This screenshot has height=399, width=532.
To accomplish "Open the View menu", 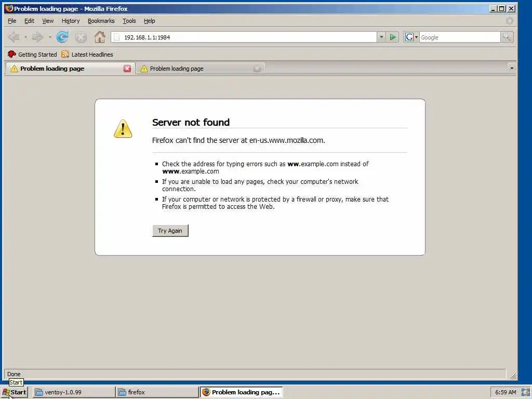I will (48, 21).
